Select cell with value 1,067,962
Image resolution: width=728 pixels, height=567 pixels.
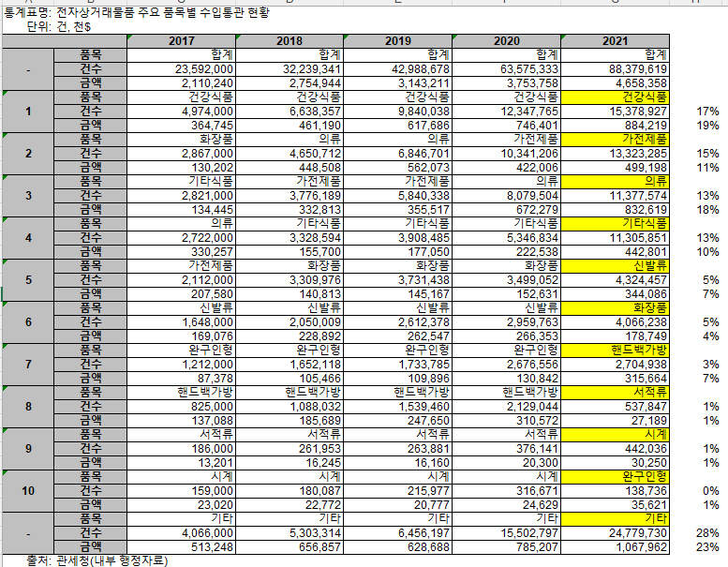click(616, 547)
